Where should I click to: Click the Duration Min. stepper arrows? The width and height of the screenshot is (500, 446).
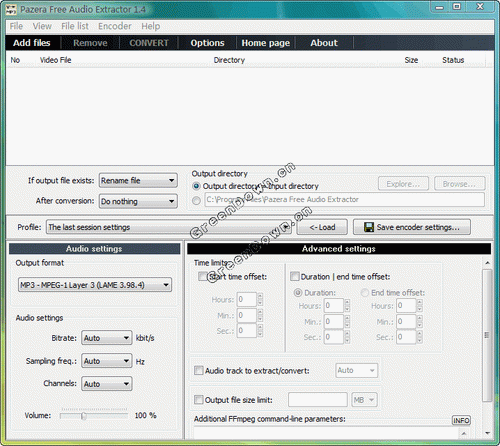[x=347, y=321]
